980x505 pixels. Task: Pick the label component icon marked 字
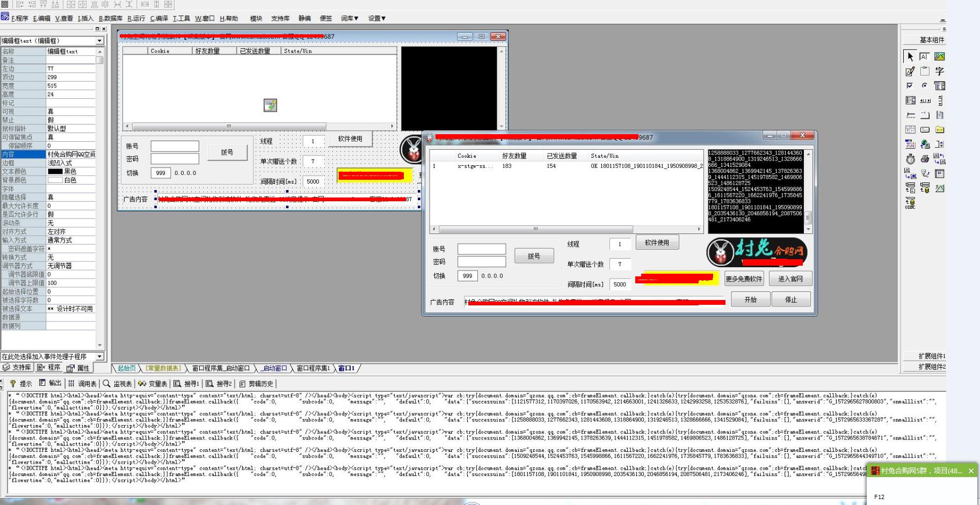coord(939,71)
